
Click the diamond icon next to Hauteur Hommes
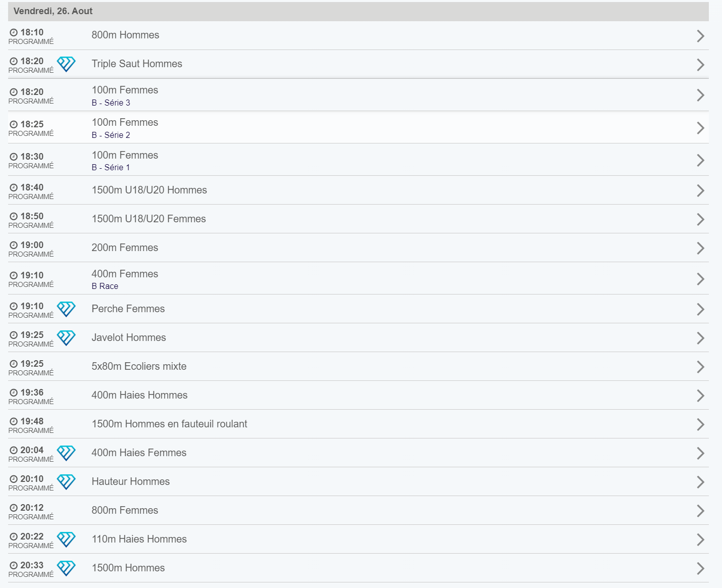[66, 482]
